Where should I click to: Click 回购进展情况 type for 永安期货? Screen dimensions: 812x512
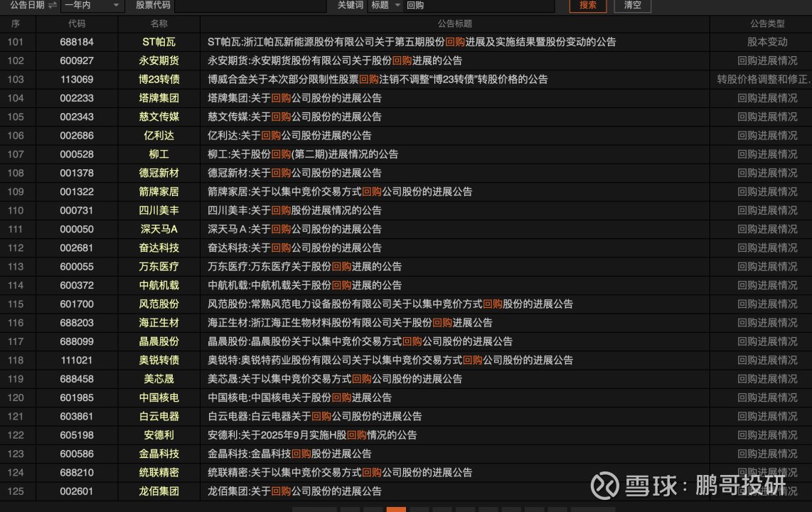click(x=767, y=60)
